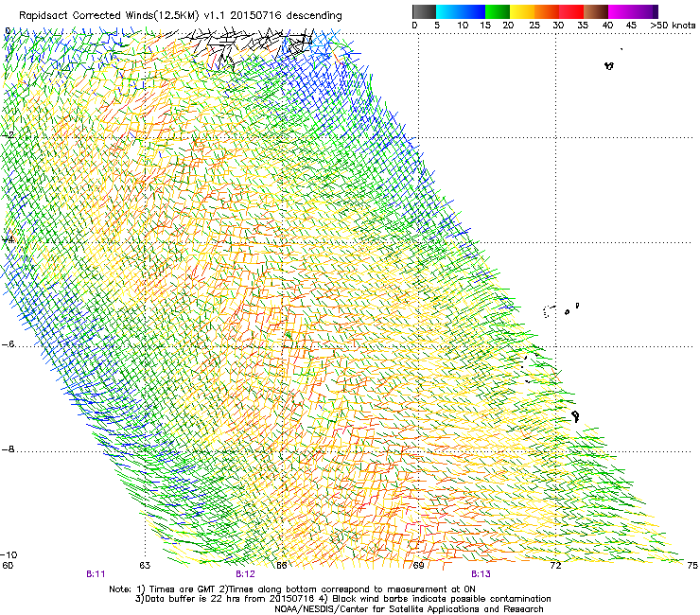Click the '40' label under the color bar
Image resolution: width=700 pixels, height=615 pixels.
[607, 26]
